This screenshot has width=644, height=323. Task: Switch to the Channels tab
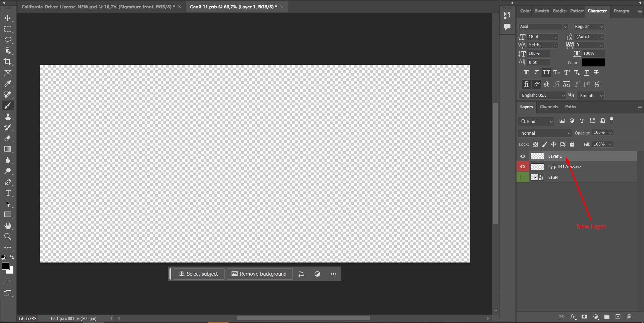point(549,107)
